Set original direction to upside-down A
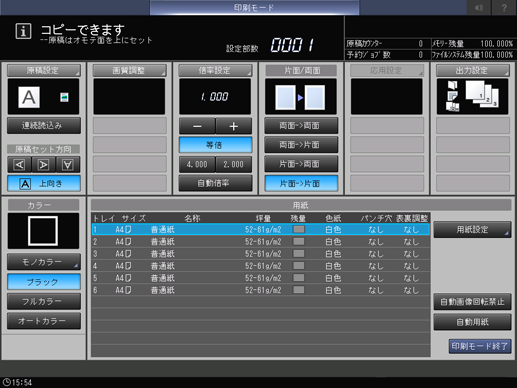 pos(68,164)
